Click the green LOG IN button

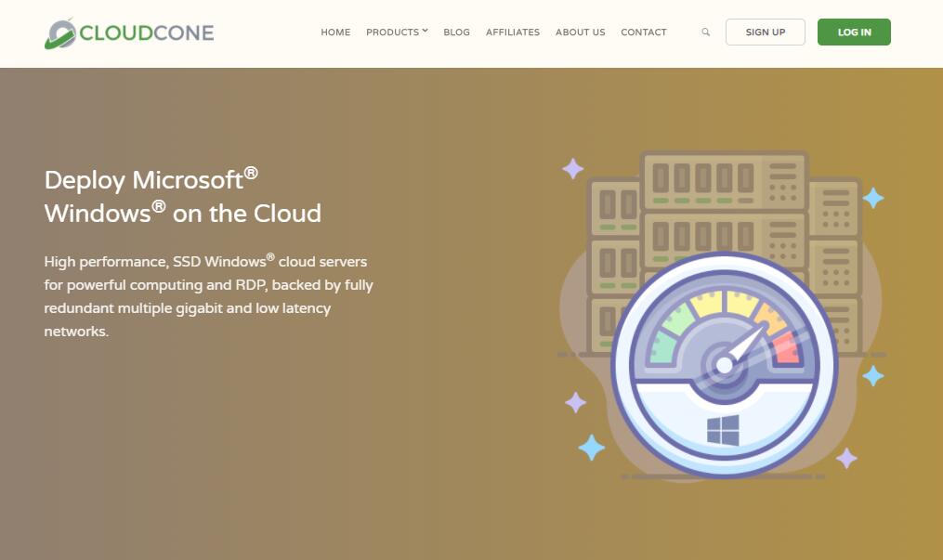tap(854, 32)
